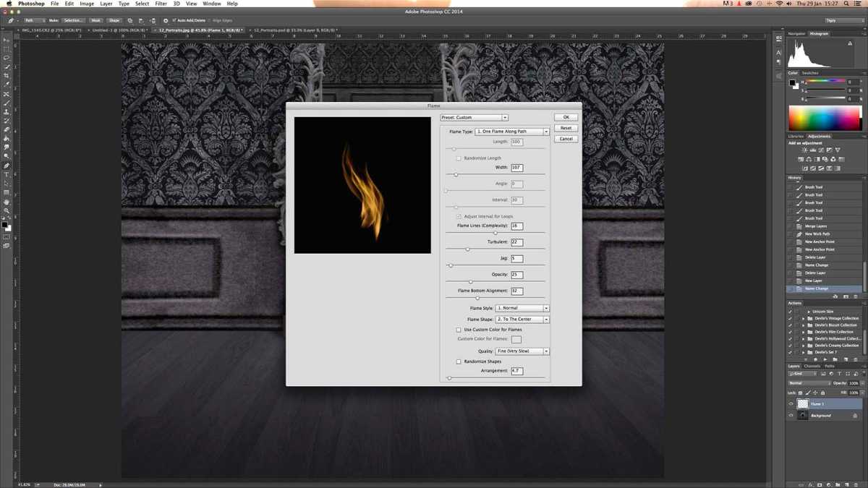Click the Pen tool preset icon in options bar
Screen dimensions: 868x488
11,20
